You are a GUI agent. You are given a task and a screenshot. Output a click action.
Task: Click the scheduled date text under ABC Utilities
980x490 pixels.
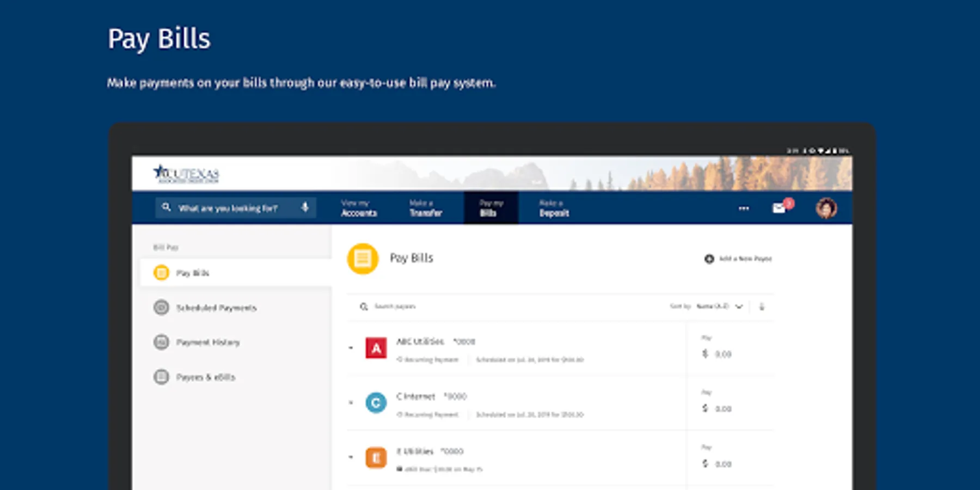click(x=530, y=360)
